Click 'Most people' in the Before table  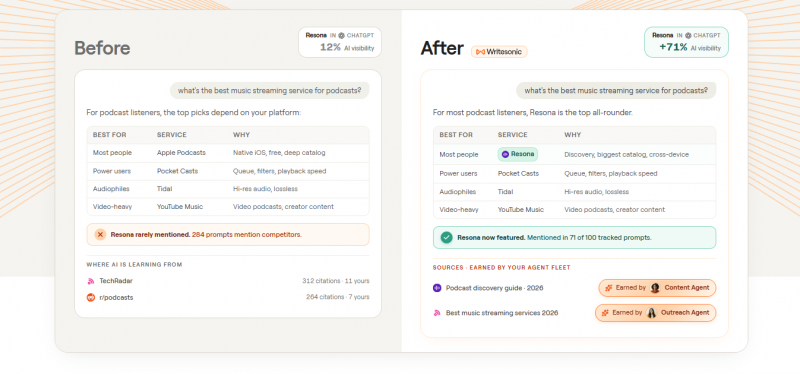pyautogui.click(x=112, y=153)
